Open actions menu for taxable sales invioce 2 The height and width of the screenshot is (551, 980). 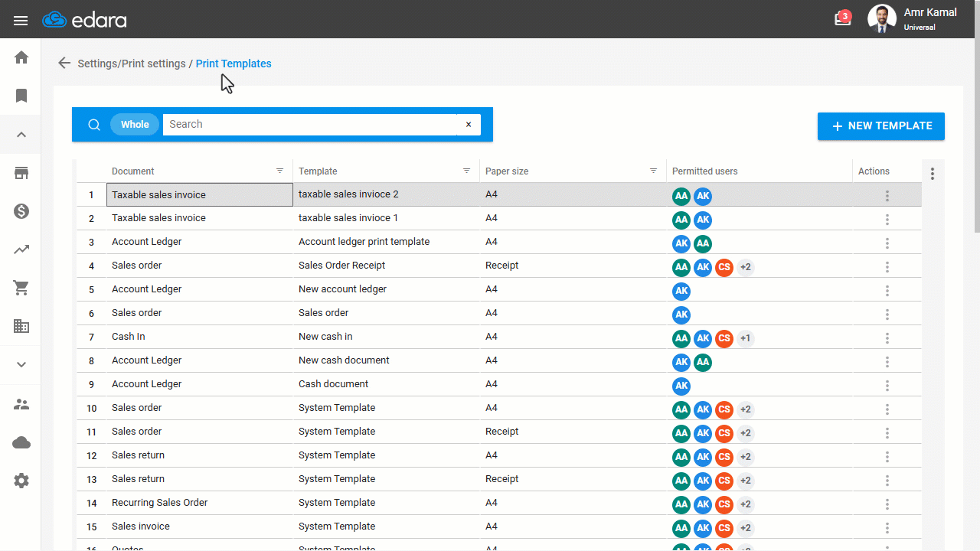pyautogui.click(x=887, y=196)
